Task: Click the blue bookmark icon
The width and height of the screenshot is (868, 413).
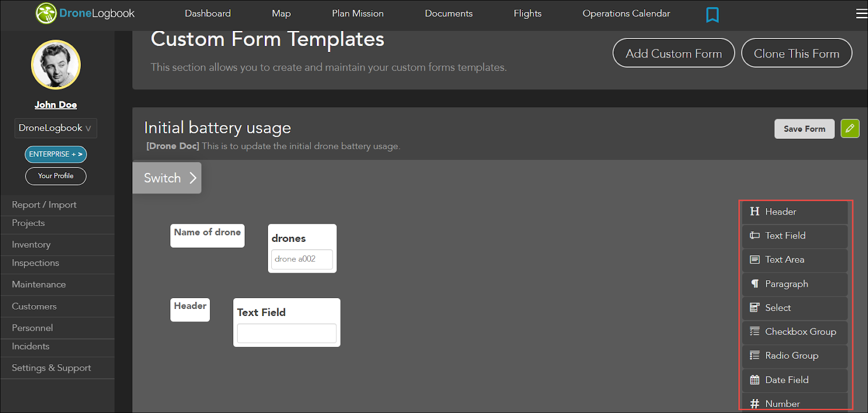Action: coord(712,15)
